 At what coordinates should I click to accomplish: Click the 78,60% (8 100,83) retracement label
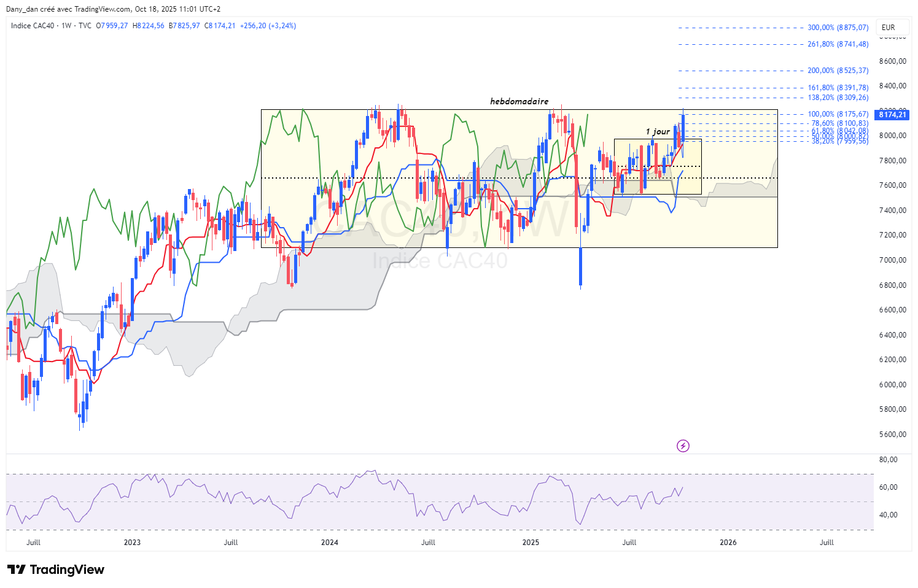click(840, 123)
